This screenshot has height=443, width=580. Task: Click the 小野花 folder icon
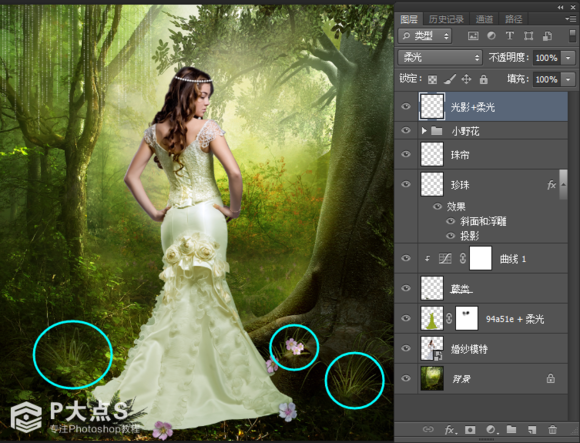point(437,131)
